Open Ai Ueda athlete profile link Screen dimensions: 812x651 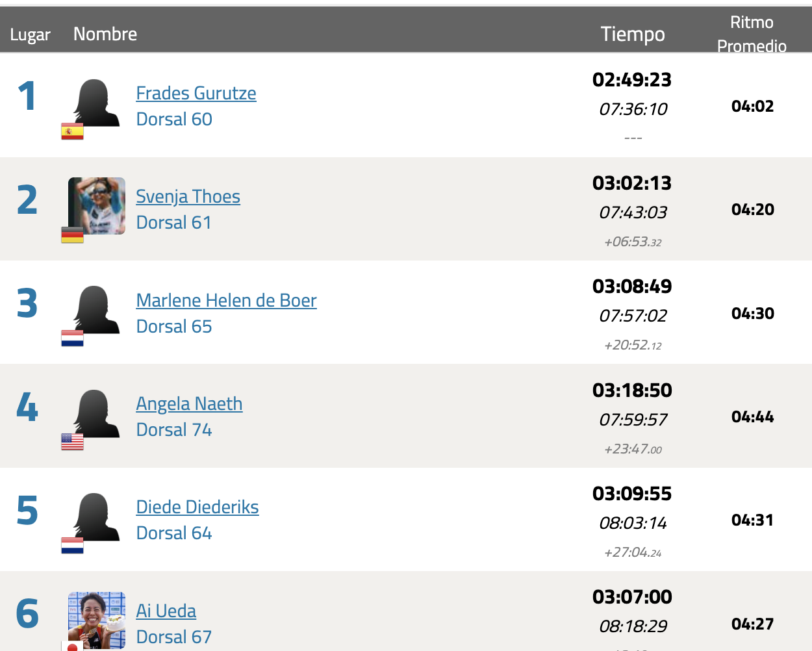pyautogui.click(x=166, y=611)
